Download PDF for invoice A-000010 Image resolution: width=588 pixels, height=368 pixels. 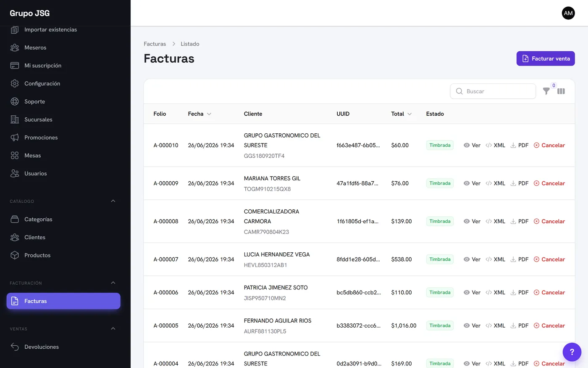[520, 145]
